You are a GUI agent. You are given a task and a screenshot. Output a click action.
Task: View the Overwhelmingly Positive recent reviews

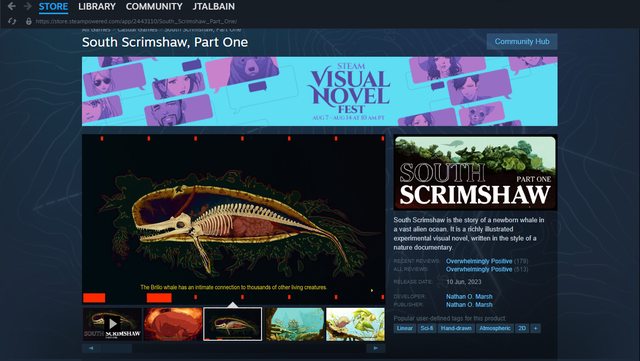tap(479, 261)
